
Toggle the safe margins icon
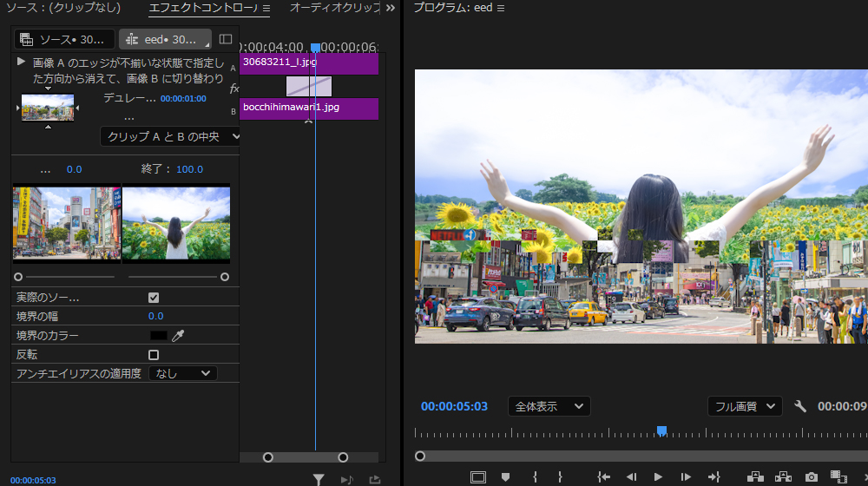click(x=477, y=477)
